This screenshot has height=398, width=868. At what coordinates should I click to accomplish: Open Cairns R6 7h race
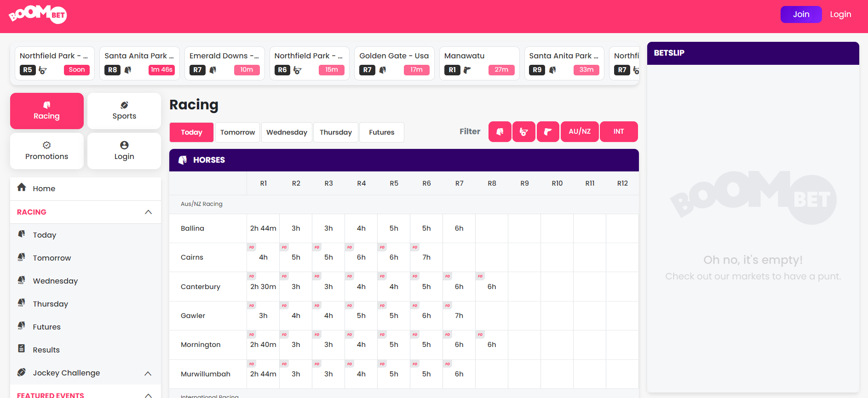[426, 257]
